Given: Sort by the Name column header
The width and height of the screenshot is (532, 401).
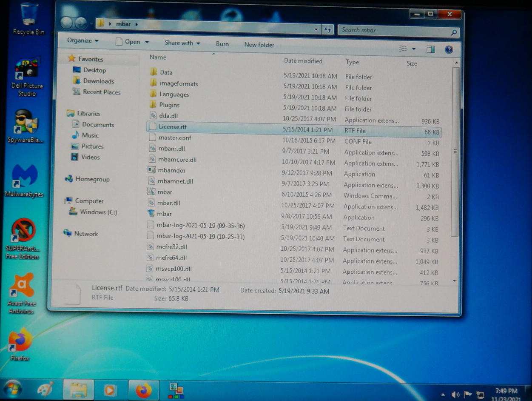Looking at the screenshot, I should (x=158, y=57).
